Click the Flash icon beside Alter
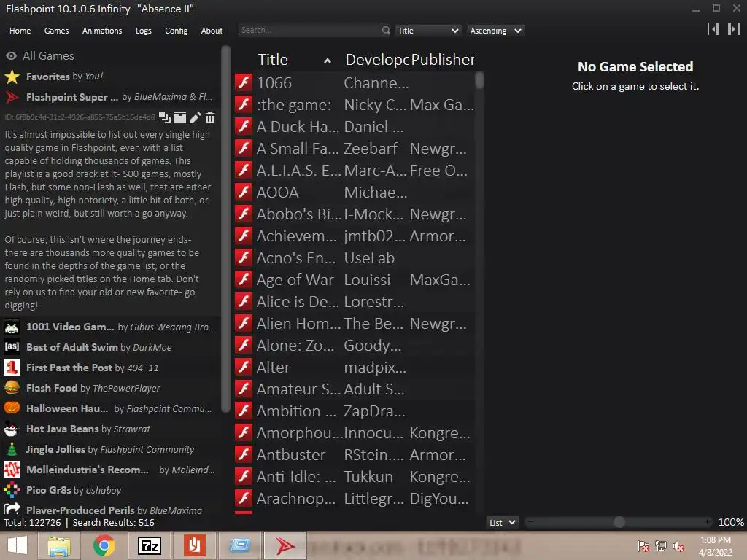The width and height of the screenshot is (747, 560). tap(244, 367)
